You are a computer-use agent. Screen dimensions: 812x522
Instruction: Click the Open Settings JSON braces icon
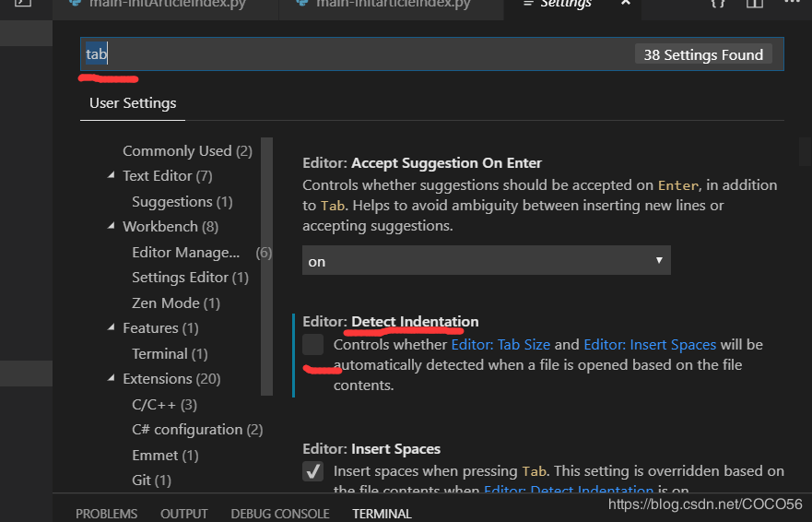click(717, 4)
